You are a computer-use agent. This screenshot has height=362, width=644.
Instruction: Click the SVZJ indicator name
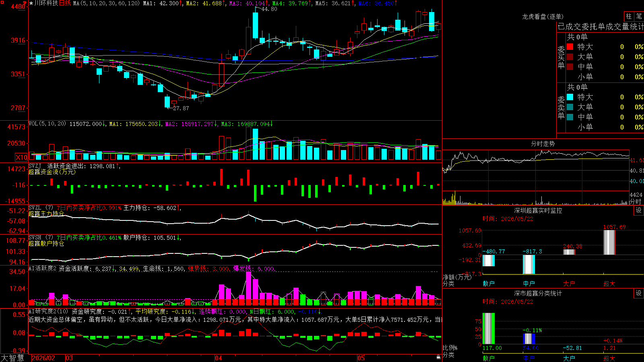coord(35,166)
